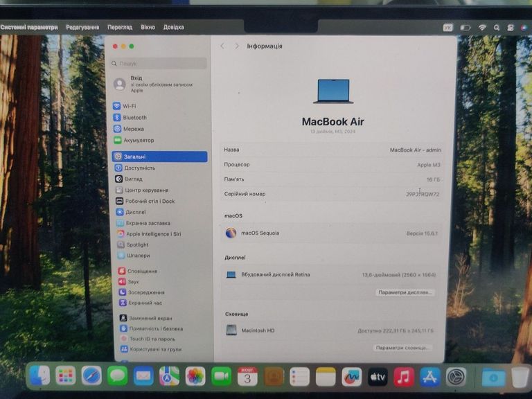This screenshot has width=532, height=399.
Task: Click the Назва row computer name
Action: (x=332, y=150)
